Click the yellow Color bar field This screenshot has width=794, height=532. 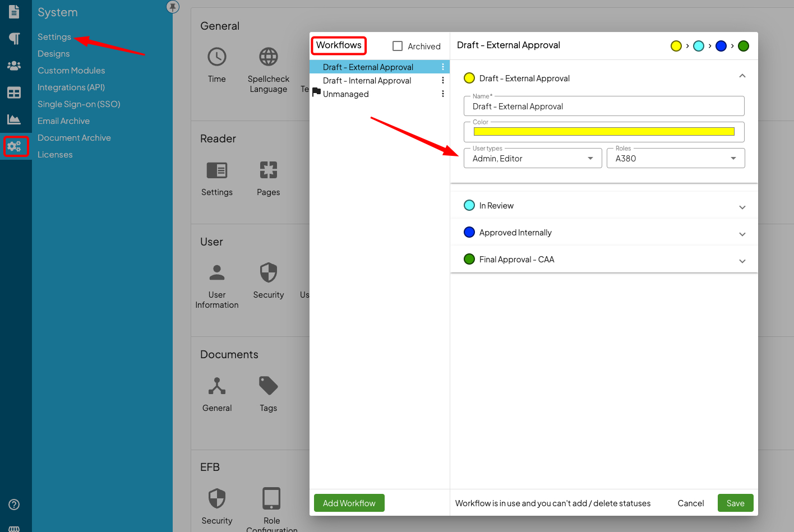click(604, 131)
